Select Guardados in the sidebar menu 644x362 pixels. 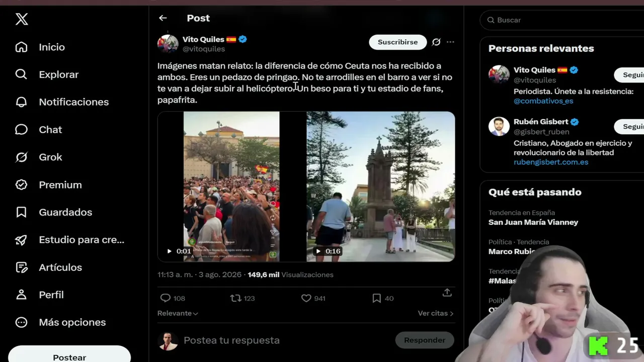pyautogui.click(x=65, y=212)
